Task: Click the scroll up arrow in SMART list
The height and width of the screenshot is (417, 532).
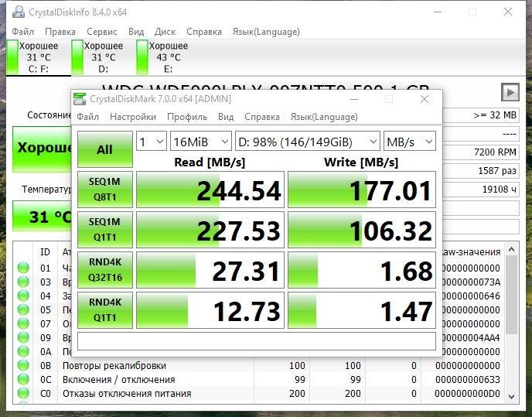Action: click(512, 250)
